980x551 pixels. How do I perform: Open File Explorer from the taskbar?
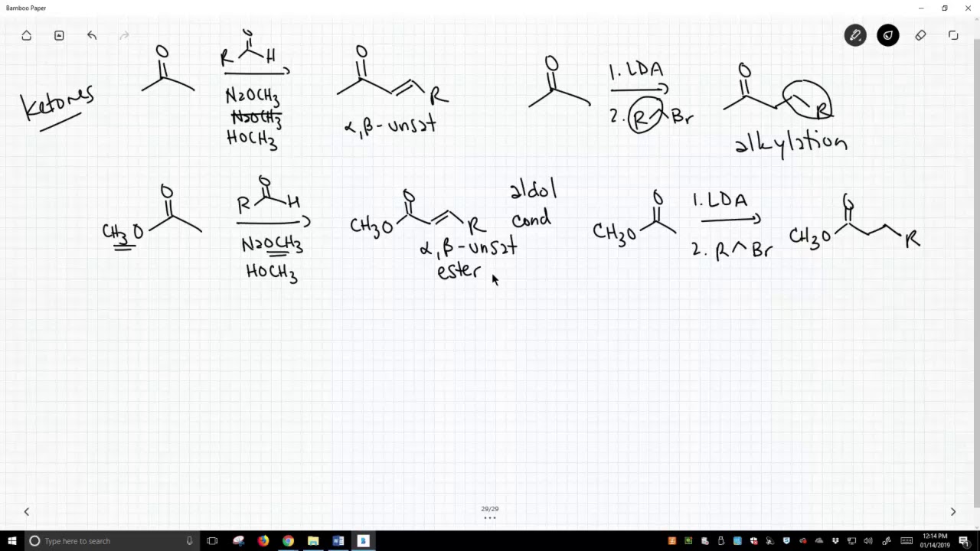pyautogui.click(x=313, y=541)
